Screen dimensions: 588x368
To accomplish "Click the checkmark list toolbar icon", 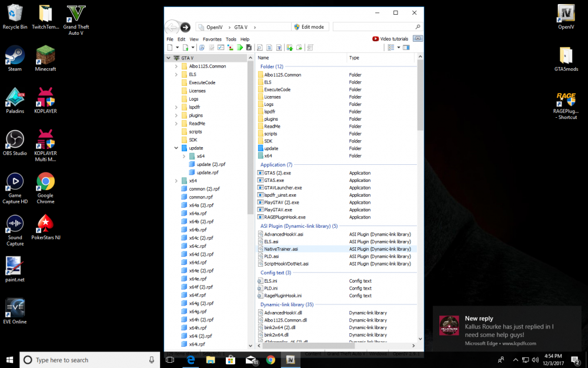I will click(x=221, y=48).
